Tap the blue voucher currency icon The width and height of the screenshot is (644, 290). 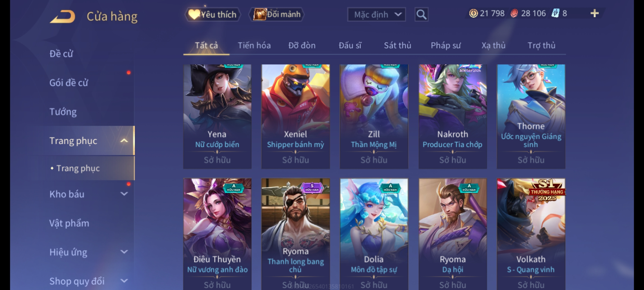click(555, 13)
